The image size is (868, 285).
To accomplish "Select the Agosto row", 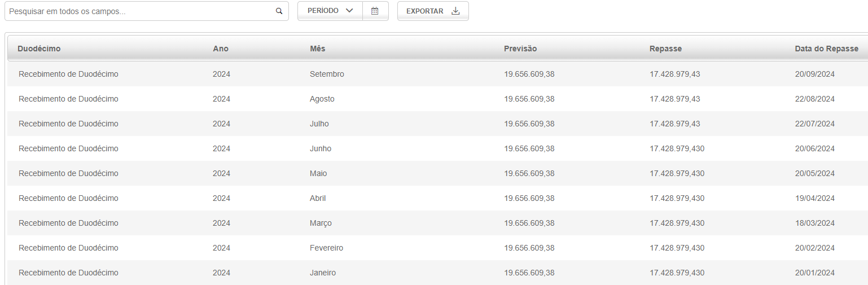I will (437, 99).
